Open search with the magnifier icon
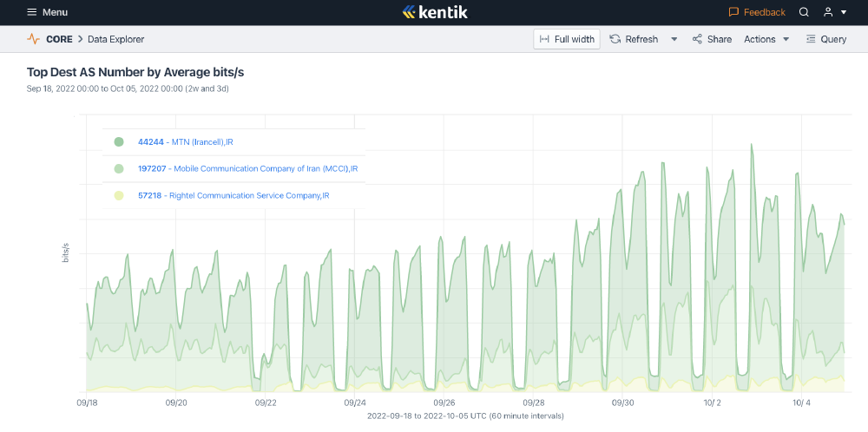 (x=804, y=12)
